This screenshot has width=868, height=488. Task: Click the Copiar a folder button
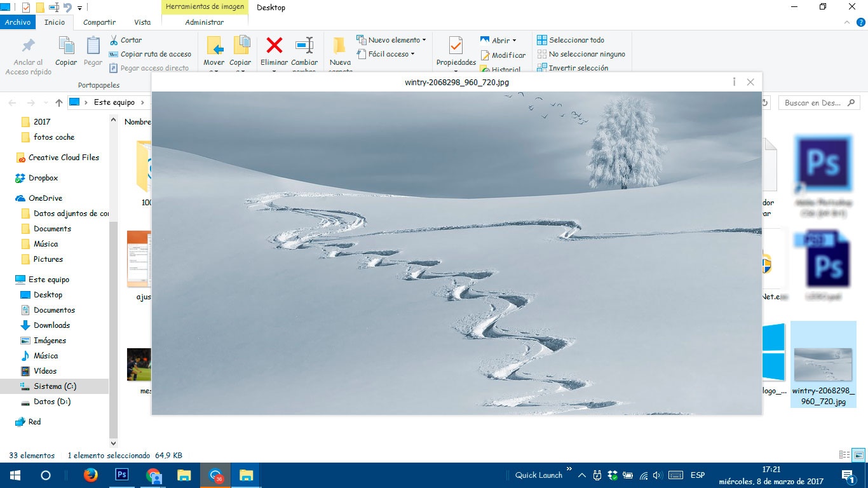tap(240, 53)
